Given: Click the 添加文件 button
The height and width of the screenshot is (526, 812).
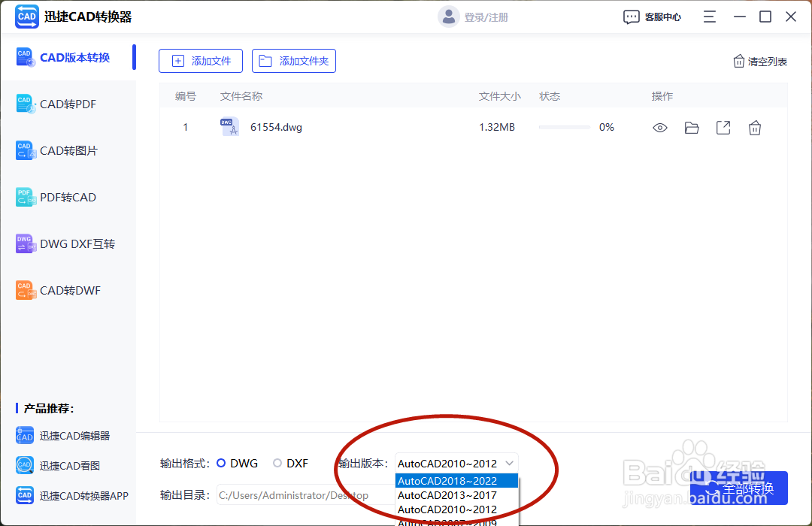Looking at the screenshot, I should click(201, 61).
